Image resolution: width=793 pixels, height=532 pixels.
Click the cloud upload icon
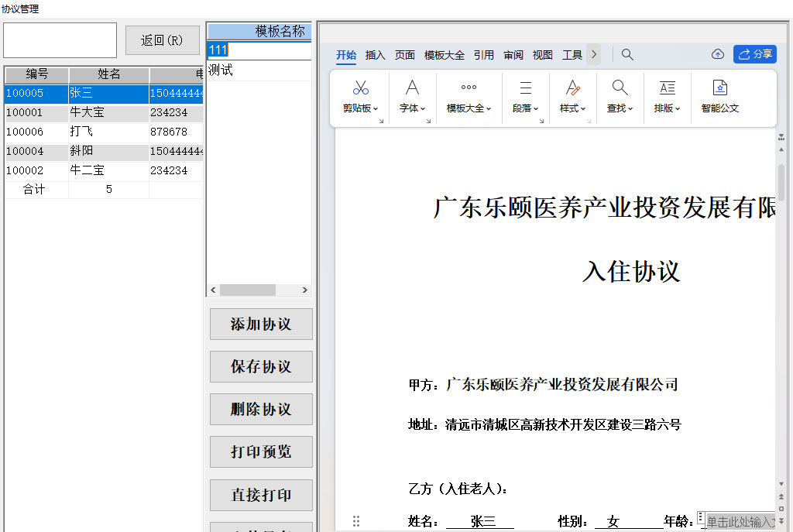(718, 54)
